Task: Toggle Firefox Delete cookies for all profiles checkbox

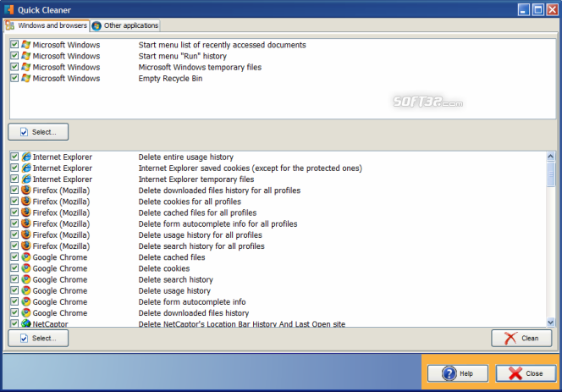Action: click(14, 202)
